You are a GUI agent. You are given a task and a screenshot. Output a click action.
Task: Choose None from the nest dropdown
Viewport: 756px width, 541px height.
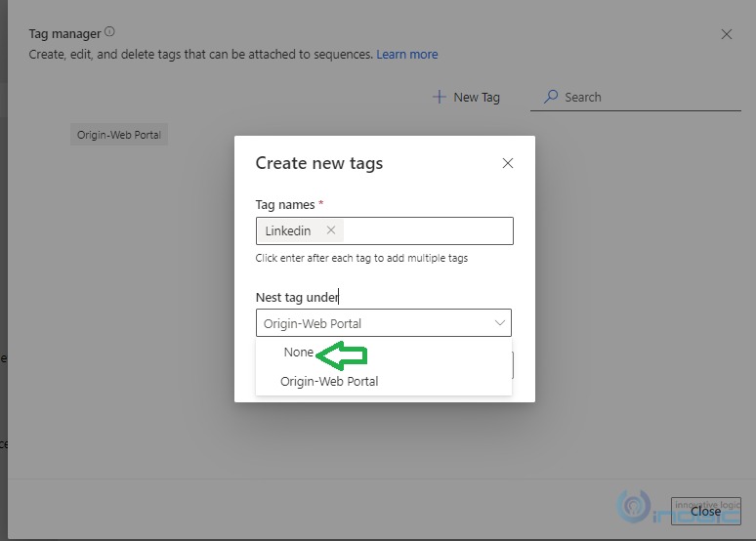tap(299, 353)
